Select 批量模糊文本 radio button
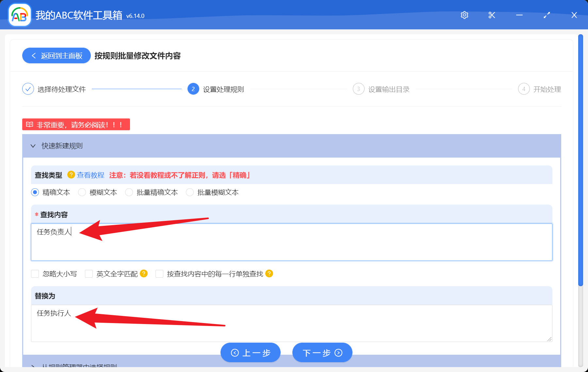This screenshot has height=372, width=588. [190, 193]
